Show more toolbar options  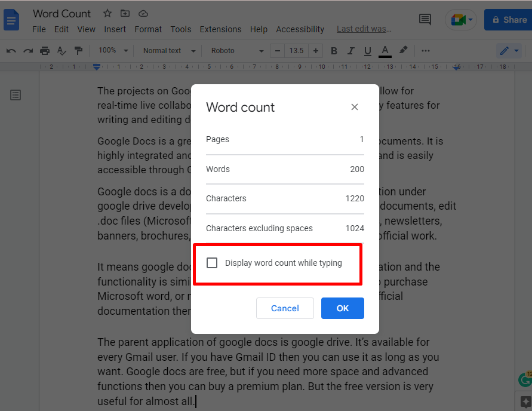tap(426, 51)
